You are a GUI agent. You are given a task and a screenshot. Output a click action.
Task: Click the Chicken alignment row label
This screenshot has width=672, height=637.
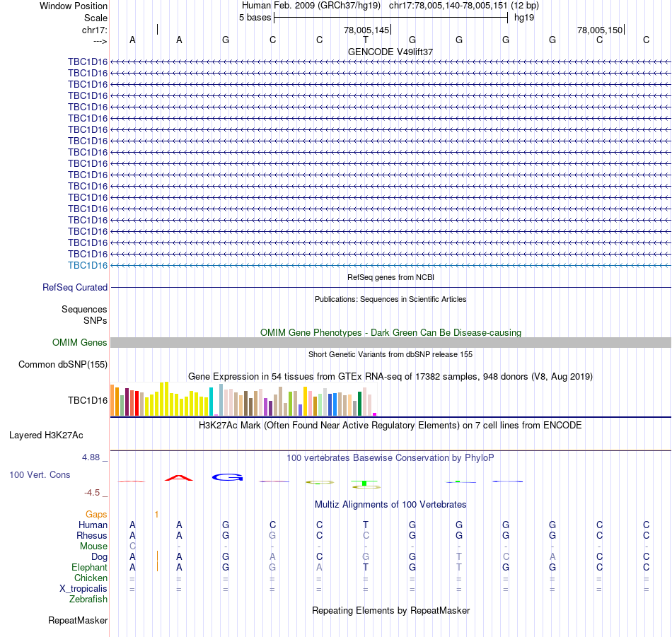click(x=91, y=578)
